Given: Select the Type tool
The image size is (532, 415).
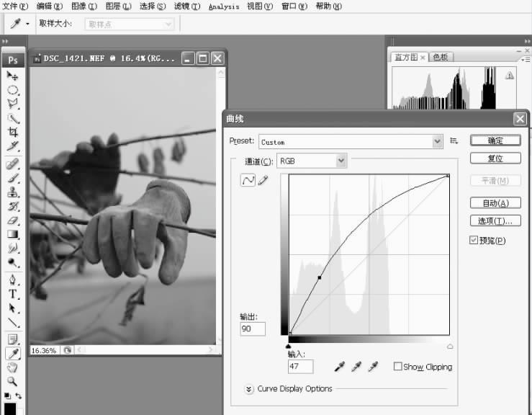Looking at the screenshot, I should [x=12, y=294].
